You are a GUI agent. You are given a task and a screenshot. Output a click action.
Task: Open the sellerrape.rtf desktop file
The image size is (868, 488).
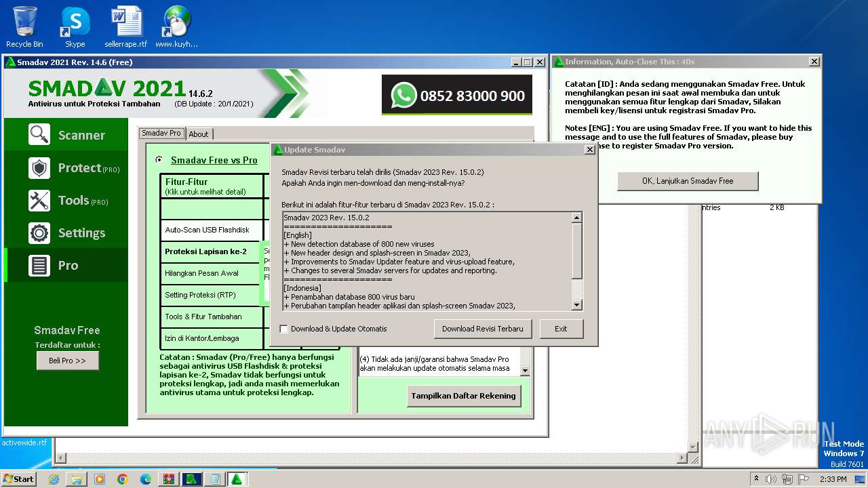click(x=126, y=27)
